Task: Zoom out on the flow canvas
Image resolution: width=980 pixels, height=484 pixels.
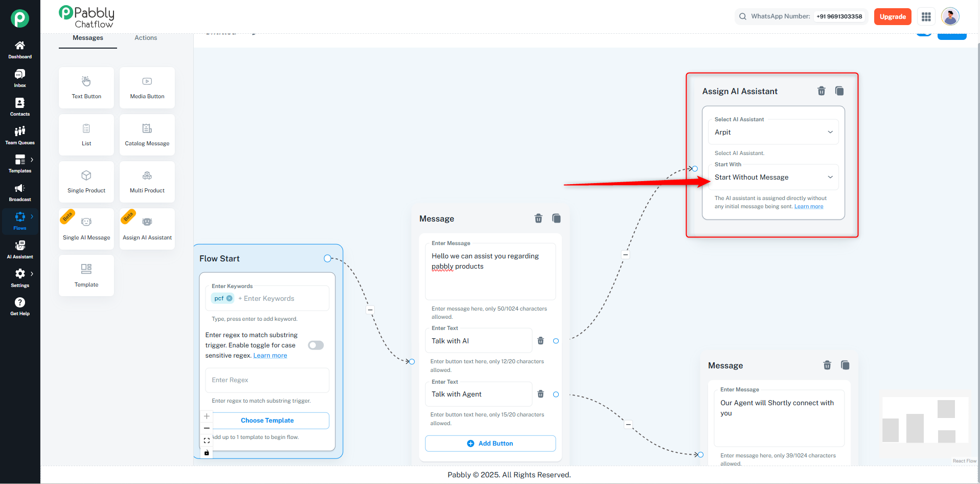Action: click(x=207, y=428)
